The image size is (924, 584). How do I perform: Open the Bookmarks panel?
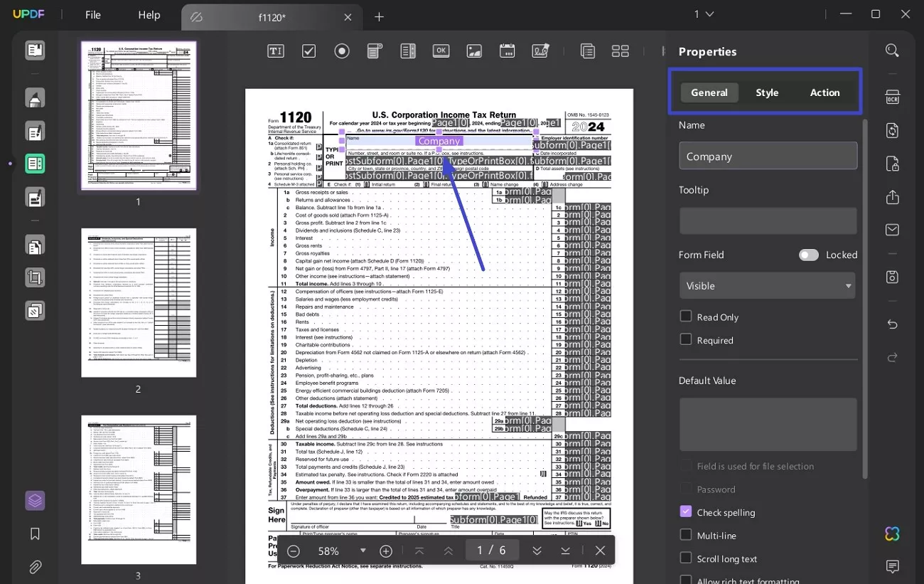coord(35,534)
